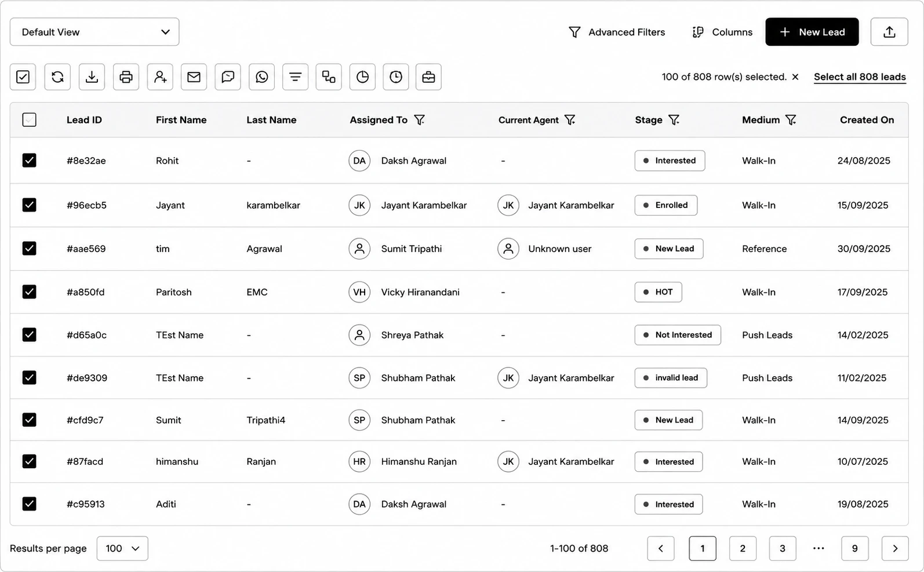Open the results per page dropdown
The width and height of the screenshot is (924, 572).
click(122, 548)
